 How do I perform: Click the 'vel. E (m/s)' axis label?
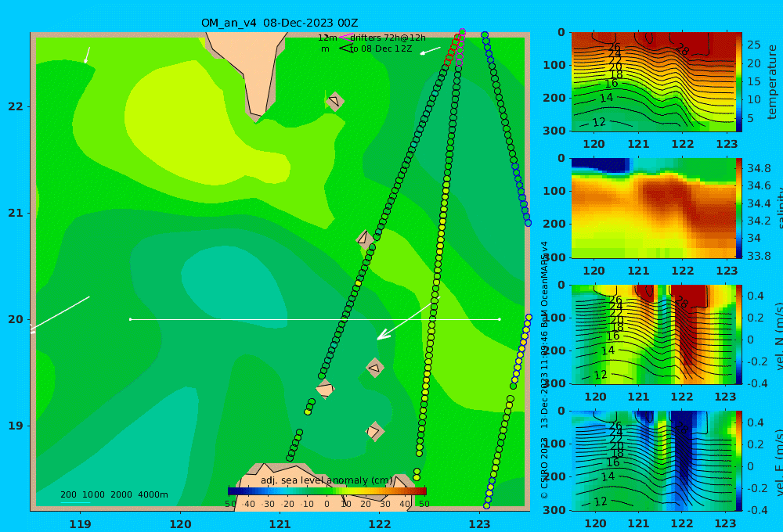(x=778, y=462)
